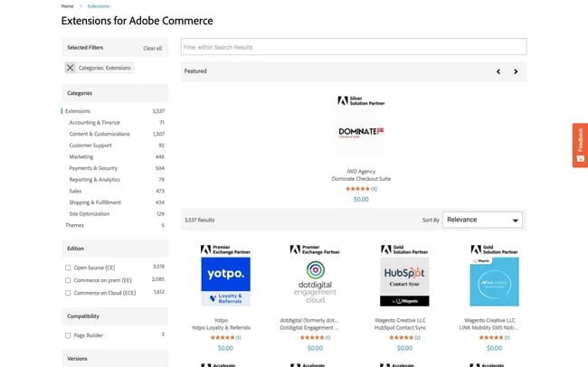Check the Page Builder compatibility checkbox
The image size is (588, 367).
pos(68,335)
